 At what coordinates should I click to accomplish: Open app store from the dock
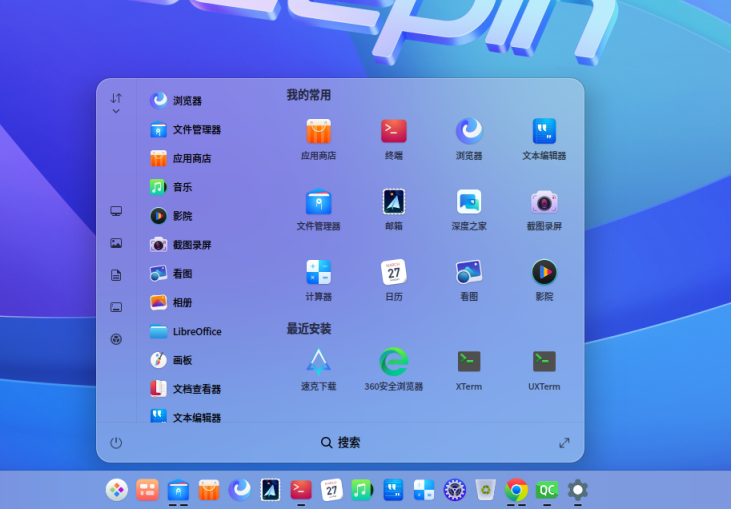click(x=209, y=490)
